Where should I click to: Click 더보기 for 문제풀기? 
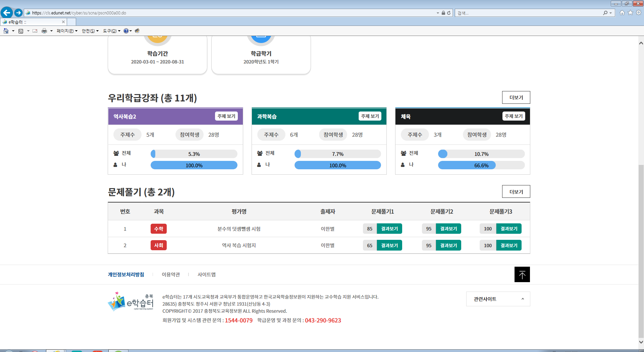(516, 191)
